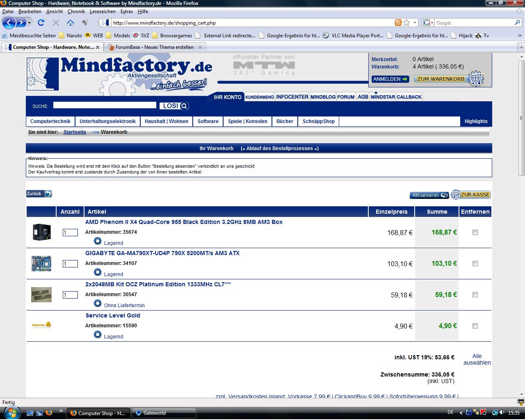
Task: Click the Aktualisieren cart button
Action: (x=430, y=195)
